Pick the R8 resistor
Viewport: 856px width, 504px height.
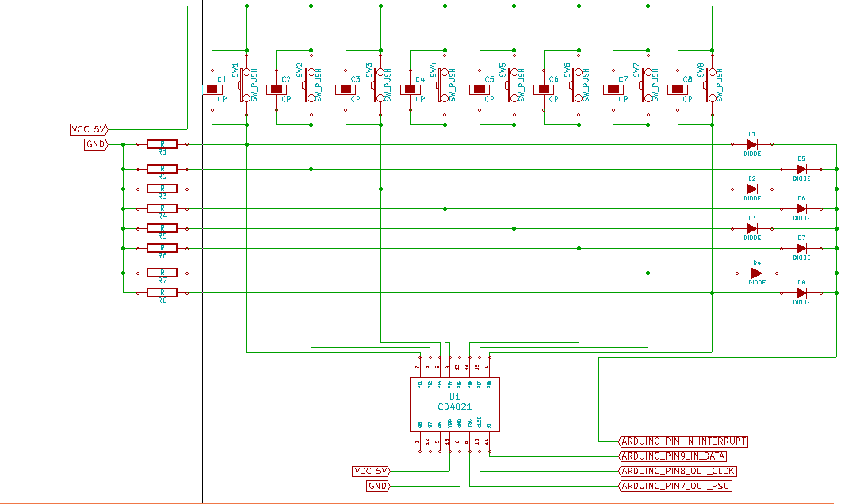pos(162,292)
